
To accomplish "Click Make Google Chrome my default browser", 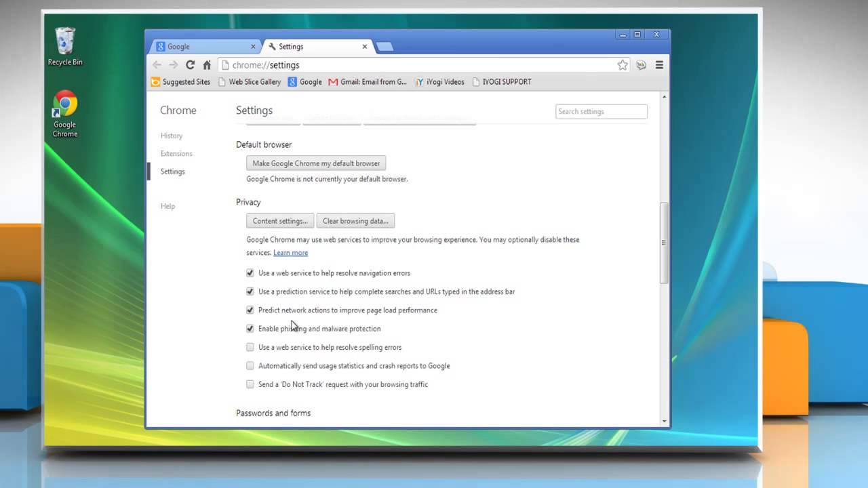I will [316, 163].
